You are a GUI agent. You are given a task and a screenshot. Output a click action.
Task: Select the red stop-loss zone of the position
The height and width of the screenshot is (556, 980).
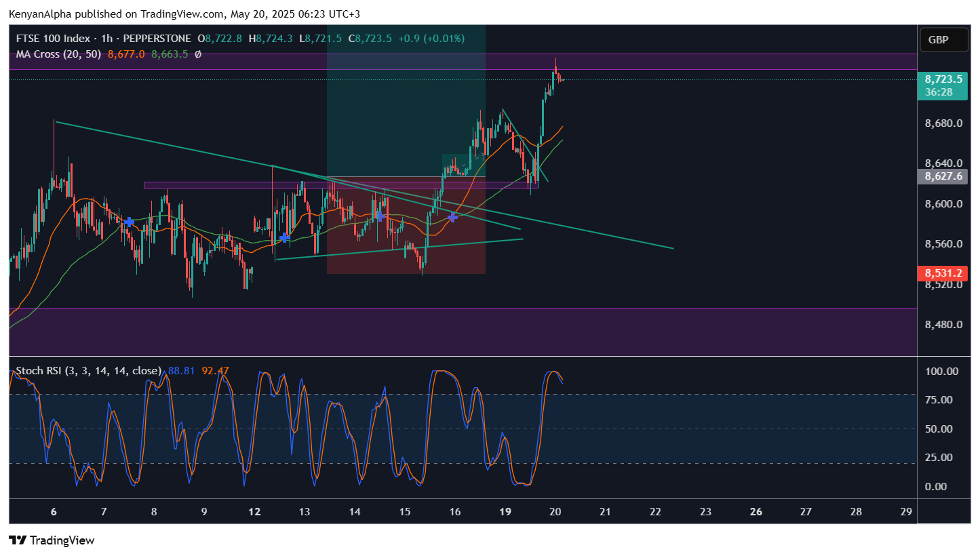406,225
